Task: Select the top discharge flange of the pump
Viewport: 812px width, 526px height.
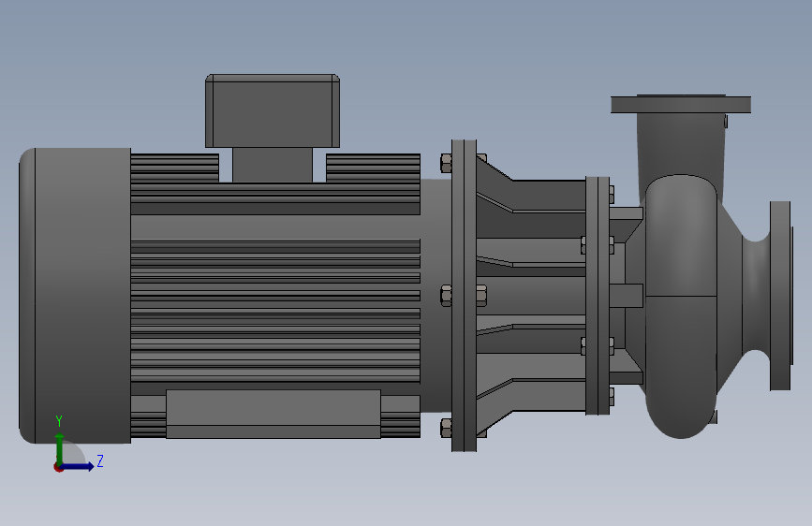Action: (681, 104)
